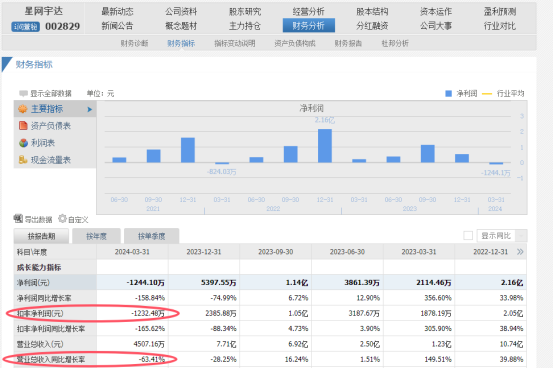The image size is (554, 369).
Task: Open the 显示同比 dropdown arrow
Action: pyautogui.click(x=521, y=235)
